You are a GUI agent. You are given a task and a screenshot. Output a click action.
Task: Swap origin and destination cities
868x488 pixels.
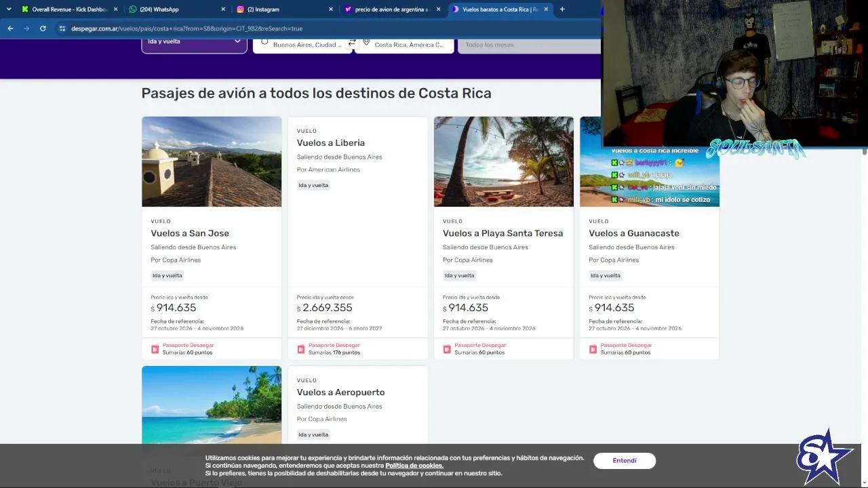tap(352, 43)
